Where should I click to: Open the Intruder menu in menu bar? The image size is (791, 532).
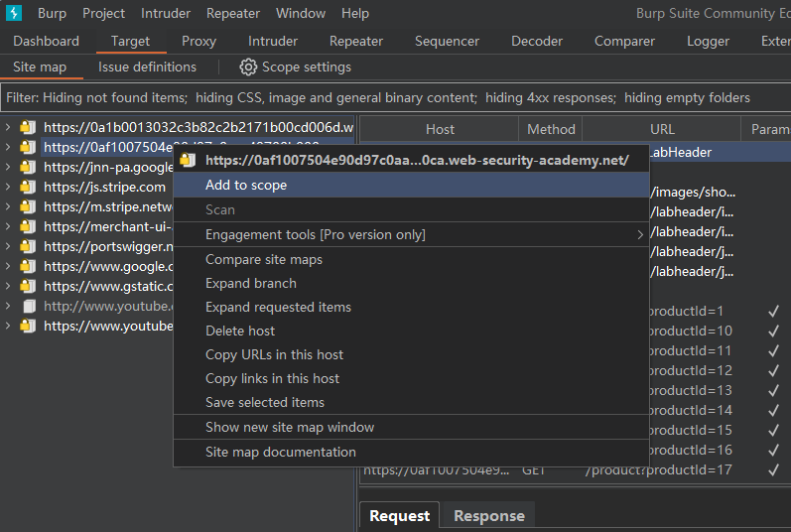[166, 13]
